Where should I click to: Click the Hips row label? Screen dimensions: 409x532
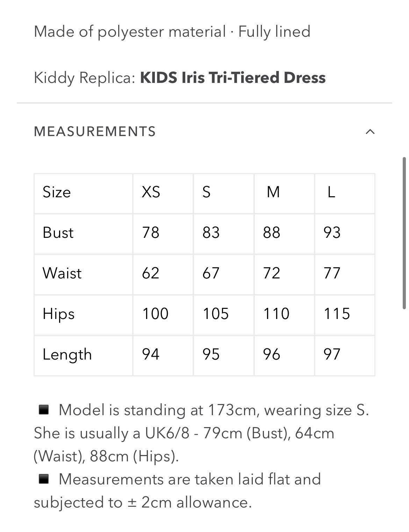(58, 314)
